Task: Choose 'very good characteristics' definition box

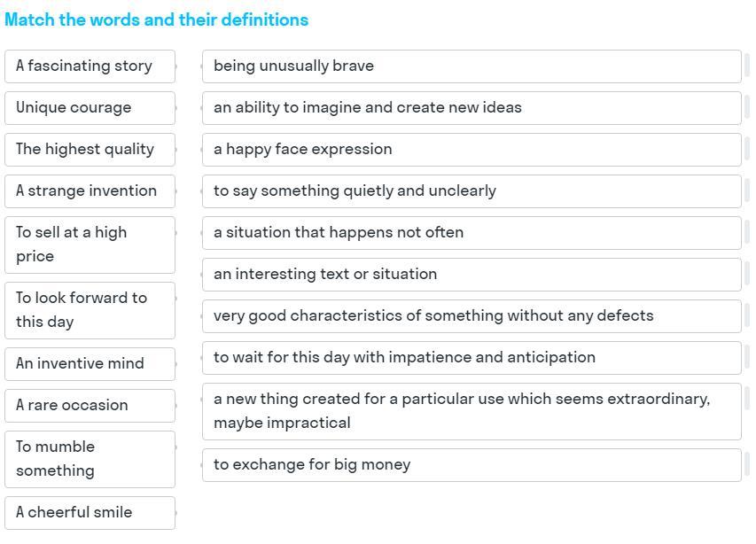Action: pyautogui.click(x=472, y=316)
